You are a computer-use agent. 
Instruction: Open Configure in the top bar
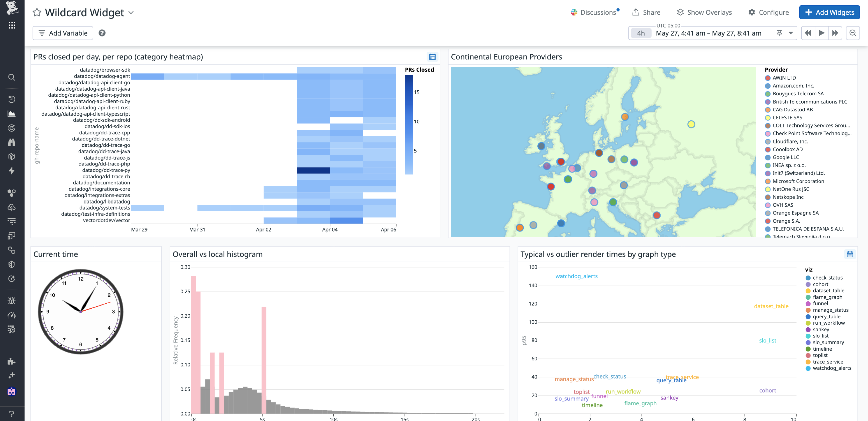coord(769,12)
